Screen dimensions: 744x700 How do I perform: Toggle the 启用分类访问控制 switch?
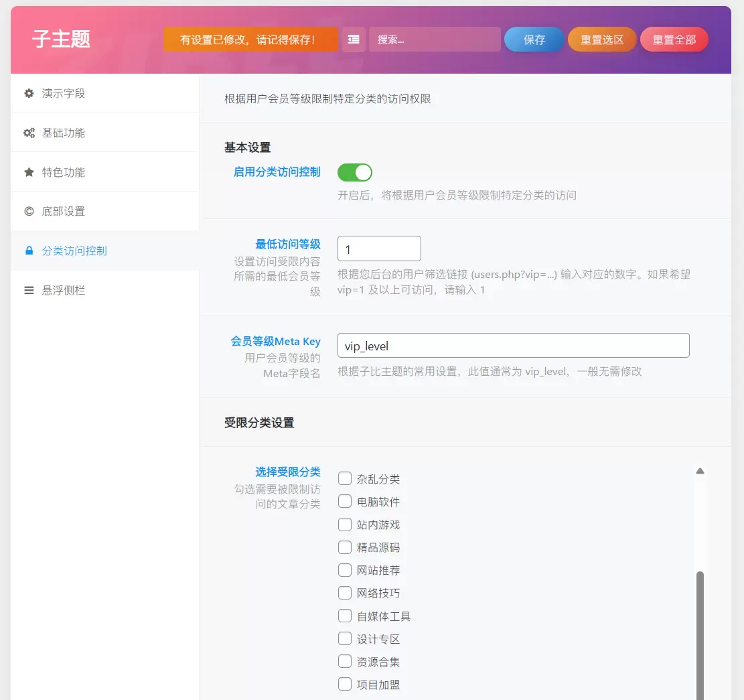[355, 173]
